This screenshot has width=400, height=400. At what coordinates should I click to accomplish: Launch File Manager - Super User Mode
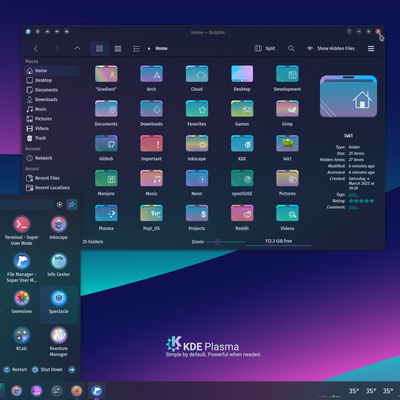22,267
